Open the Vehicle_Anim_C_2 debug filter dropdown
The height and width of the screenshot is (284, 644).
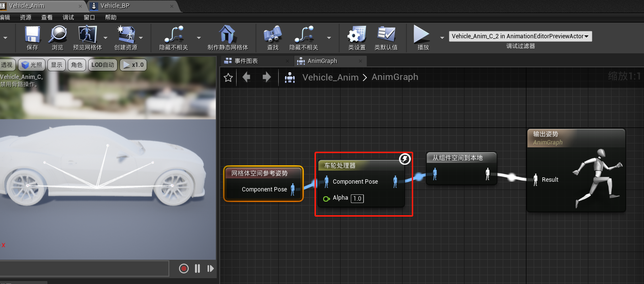(520, 36)
